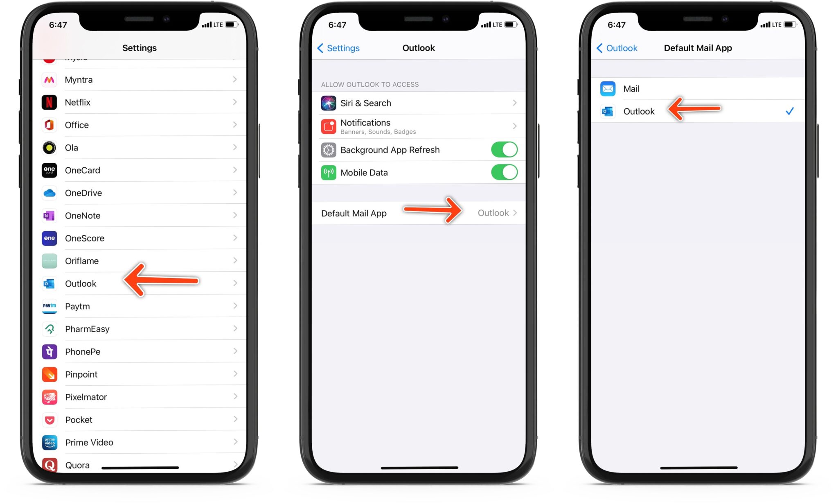Open OneDrive app settings
The width and height of the screenshot is (838, 504).
pos(139,193)
